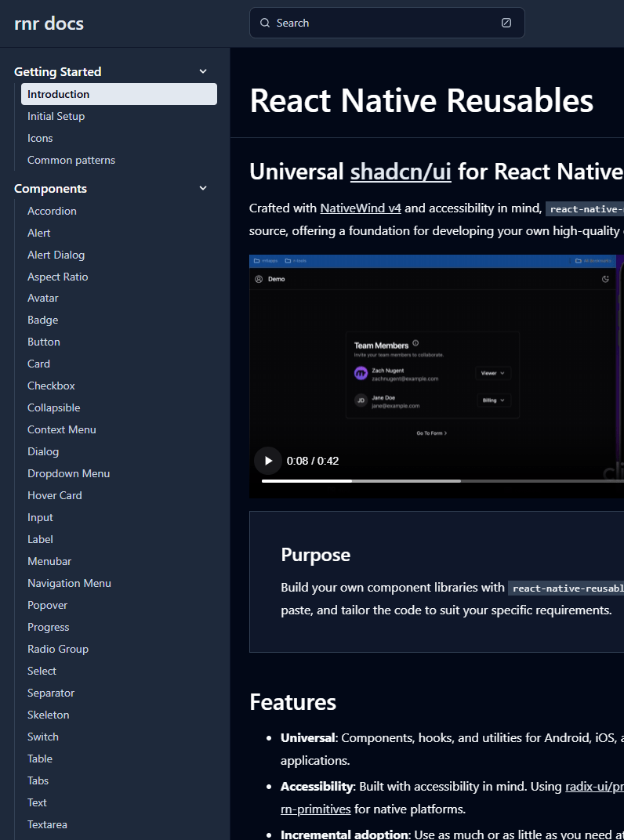Image resolution: width=624 pixels, height=840 pixels.
Task: Open Input component page
Action: coord(40,517)
